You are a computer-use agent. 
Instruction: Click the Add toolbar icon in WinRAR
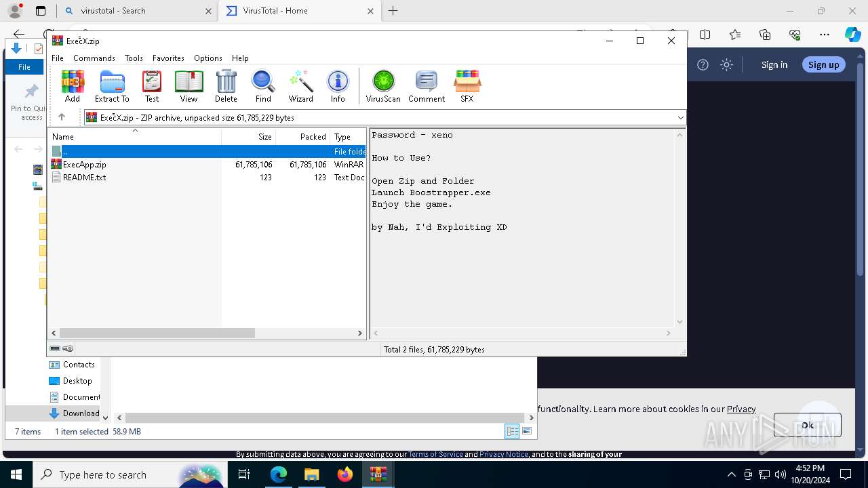tap(73, 86)
